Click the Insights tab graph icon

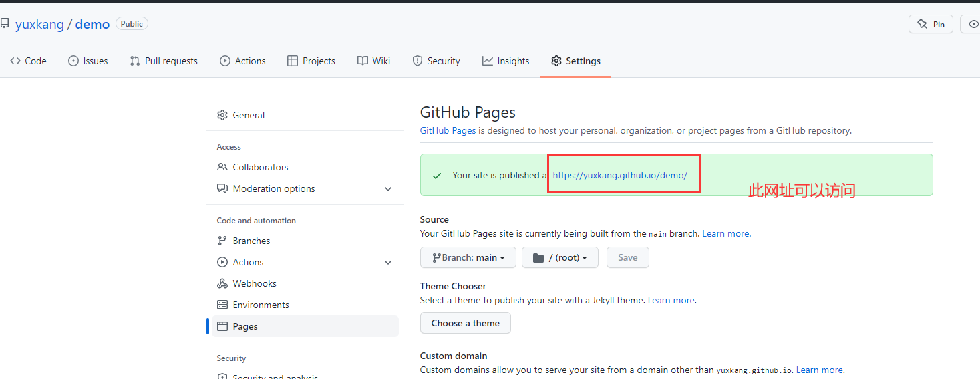click(488, 61)
